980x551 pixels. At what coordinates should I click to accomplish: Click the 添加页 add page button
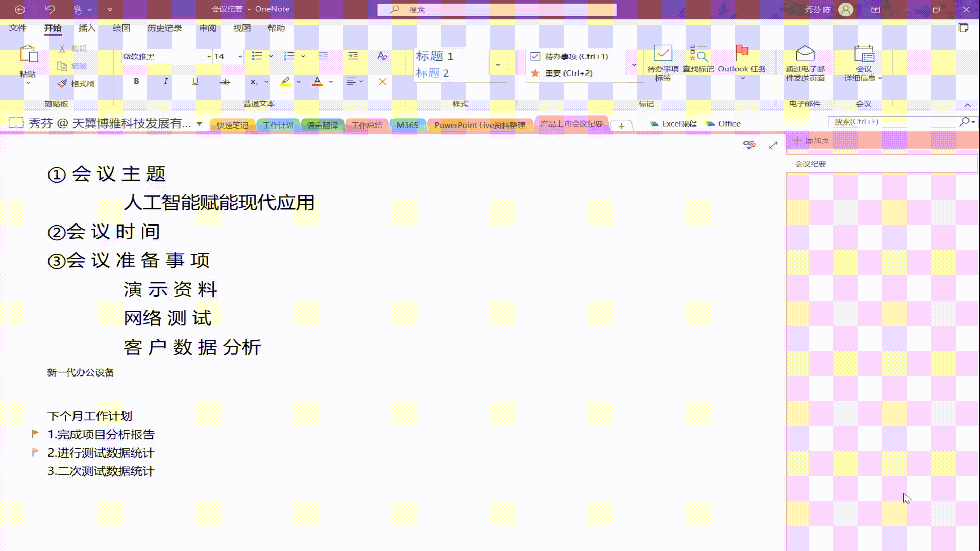[x=811, y=140]
